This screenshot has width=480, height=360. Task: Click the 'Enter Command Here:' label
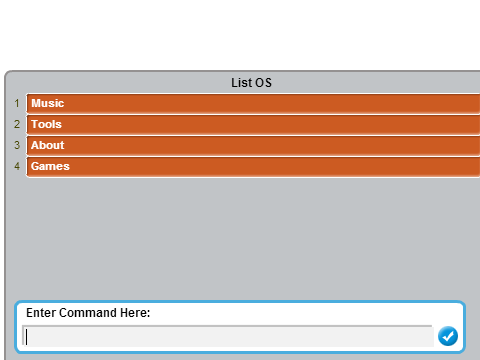click(88, 313)
